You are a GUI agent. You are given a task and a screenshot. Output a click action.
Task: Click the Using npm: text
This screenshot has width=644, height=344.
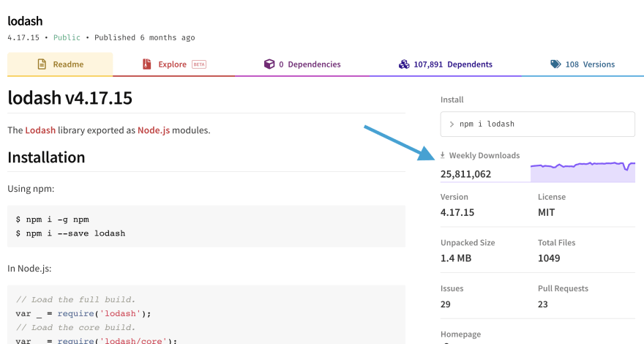[31, 189]
